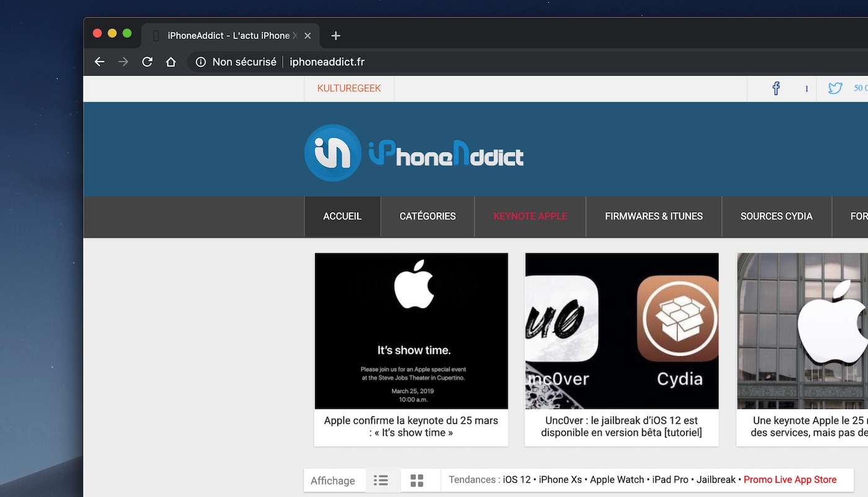Open the Apple store logo article thumbnail

pyautogui.click(x=802, y=331)
